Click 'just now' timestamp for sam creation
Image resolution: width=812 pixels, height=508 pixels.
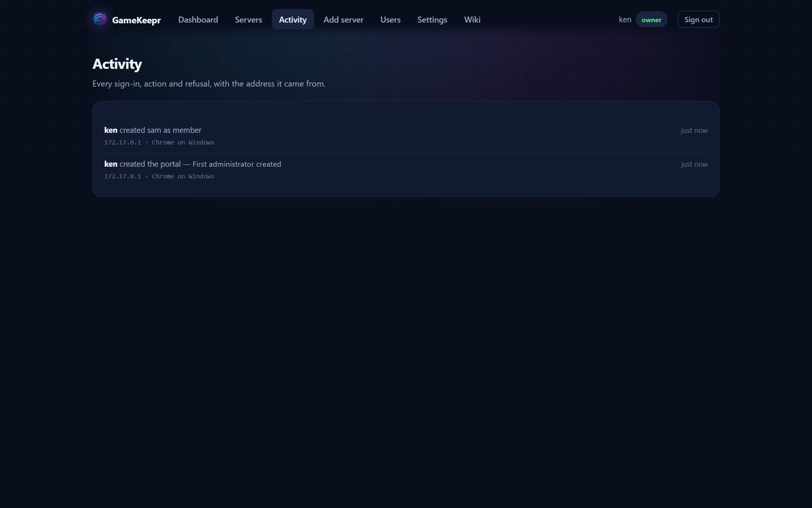coord(694,130)
